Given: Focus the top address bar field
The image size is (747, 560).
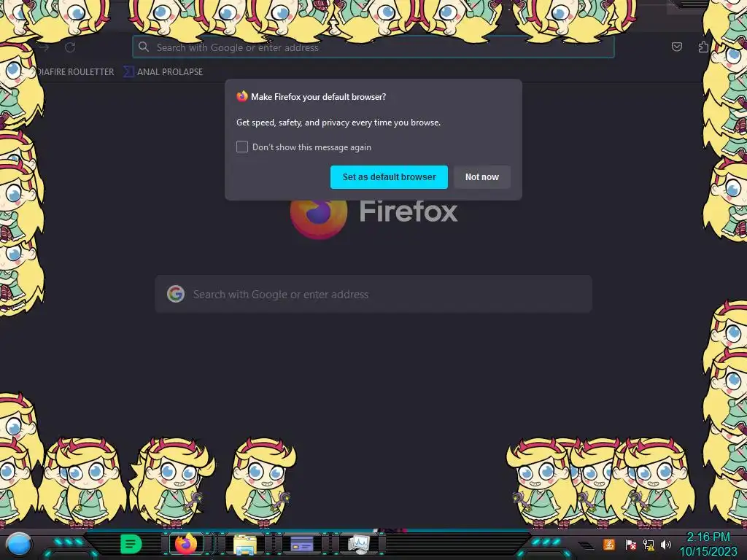Looking at the screenshot, I should click(x=373, y=47).
